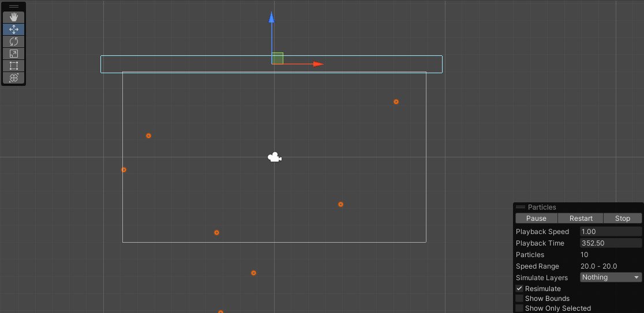Screen dimensions: 644x313
Task: Disable the Resimulate checkbox
Action: [519, 289]
